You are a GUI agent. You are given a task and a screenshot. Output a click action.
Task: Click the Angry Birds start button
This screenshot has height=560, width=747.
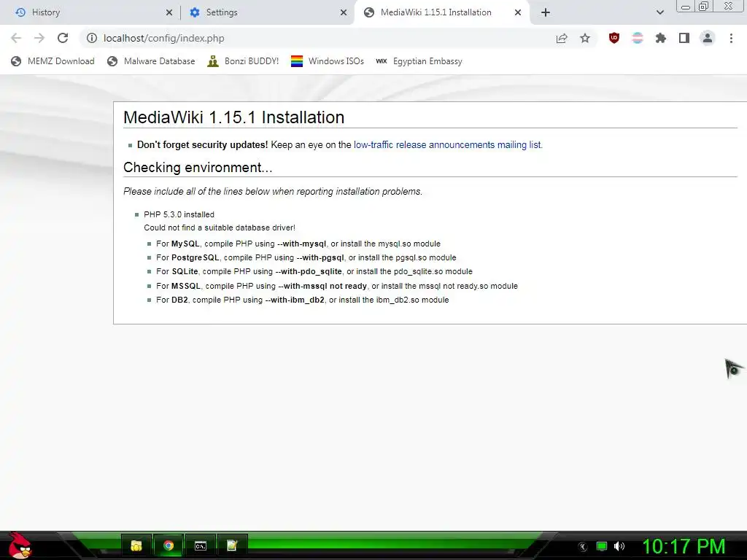click(x=20, y=545)
